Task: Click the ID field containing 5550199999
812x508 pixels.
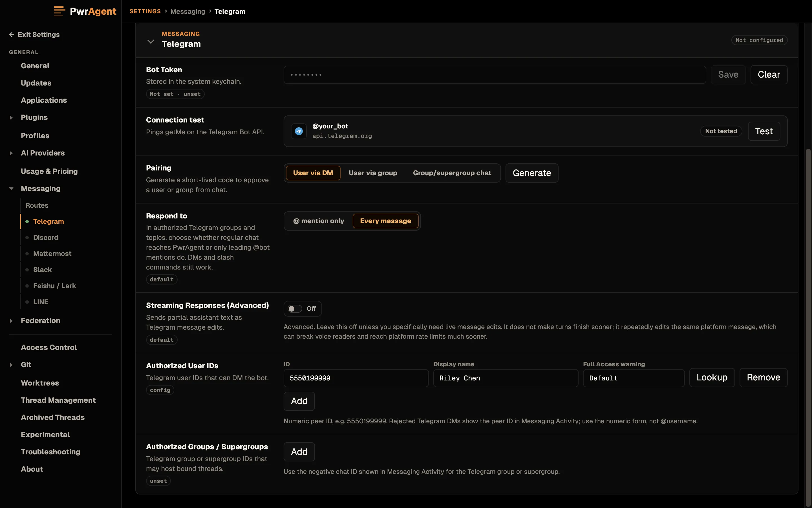Action: click(x=356, y=378)
